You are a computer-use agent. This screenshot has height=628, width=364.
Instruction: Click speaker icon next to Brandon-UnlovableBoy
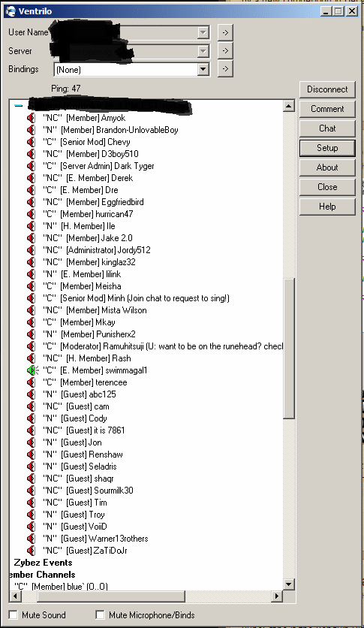point(32,130)
